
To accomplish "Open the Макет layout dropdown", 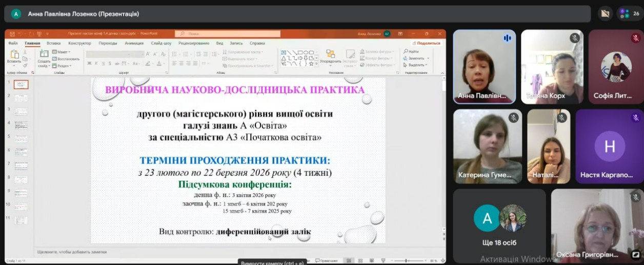I will pyautogui.click(x=61, y=52).
